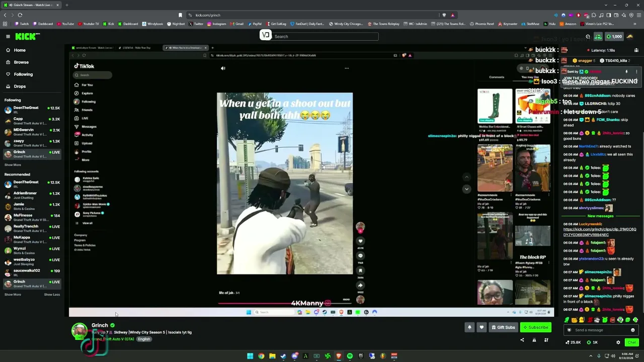
Task: Open the Twitch bookmark in bookmarks bar
Action: click(x=22, y=24)
